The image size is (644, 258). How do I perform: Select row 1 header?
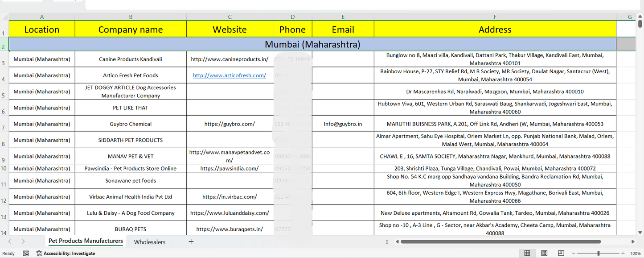pos(4,29)
